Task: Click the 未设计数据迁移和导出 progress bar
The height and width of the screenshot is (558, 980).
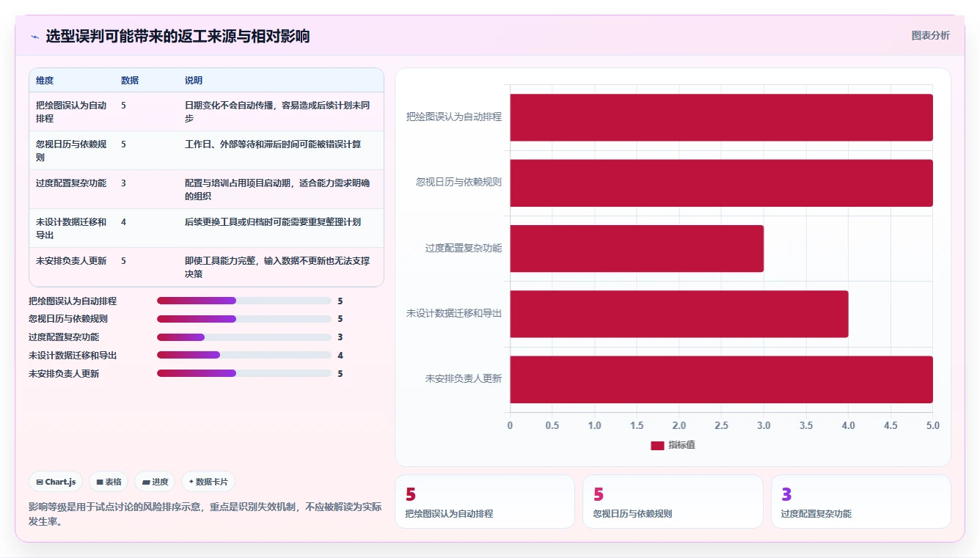Action: pos(244,355)
